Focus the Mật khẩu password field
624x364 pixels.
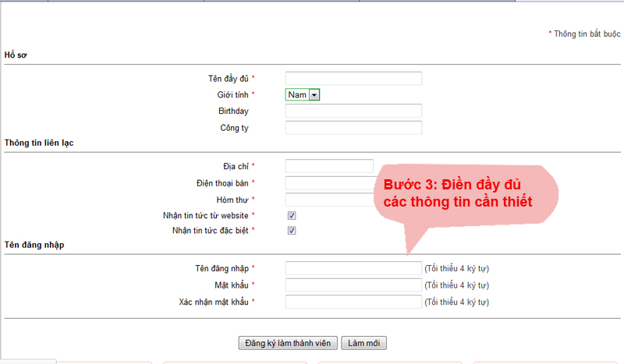point(353,284)
